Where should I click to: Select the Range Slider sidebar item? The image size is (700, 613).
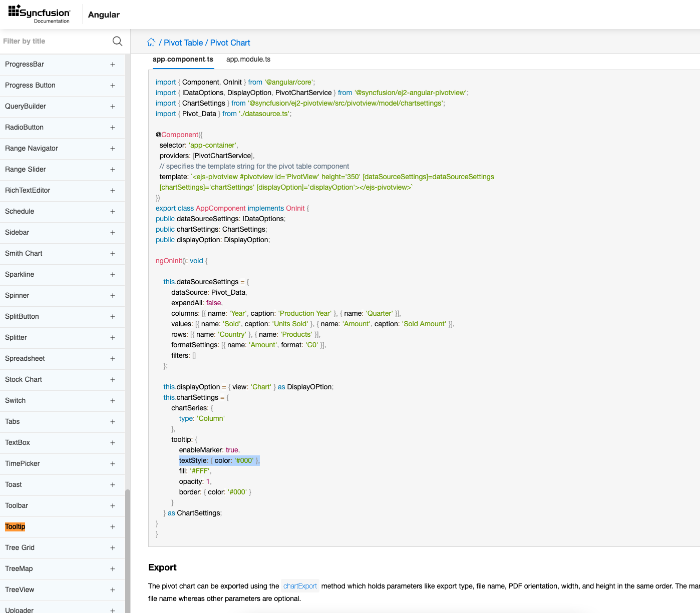[x=25, y=169]
